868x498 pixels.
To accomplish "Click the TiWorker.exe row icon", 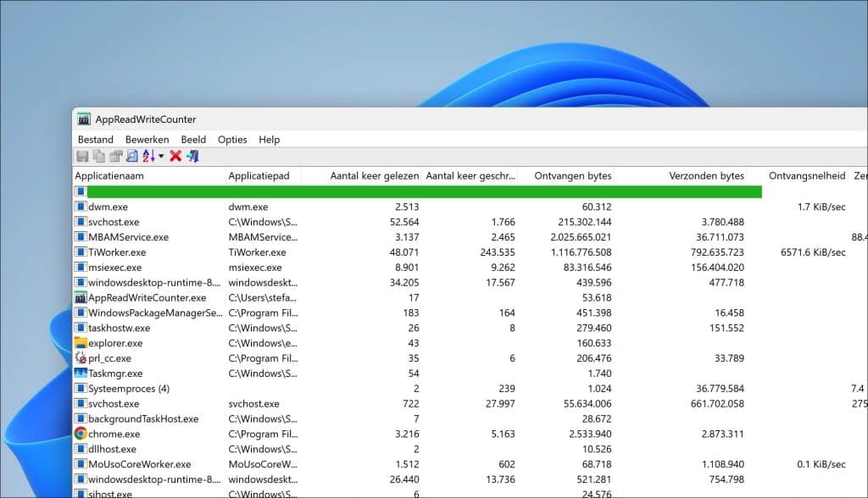I will 81,252.
